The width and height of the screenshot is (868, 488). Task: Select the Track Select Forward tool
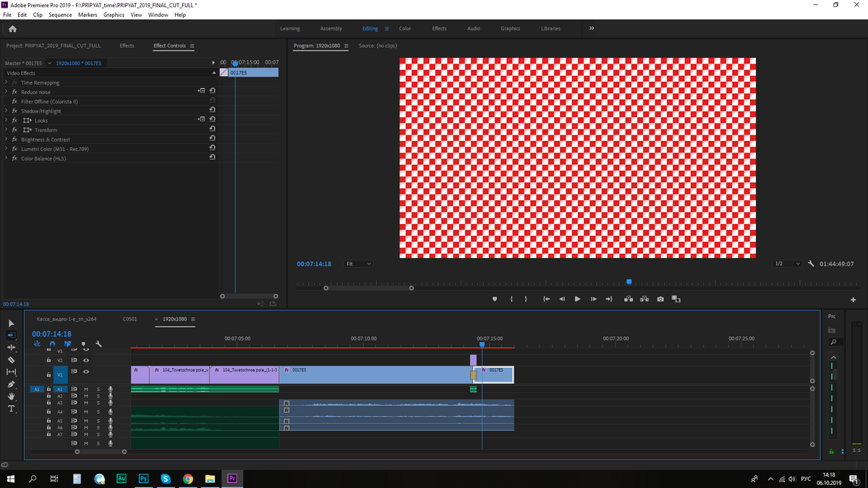pyautogui.click(x=11, y=335)
